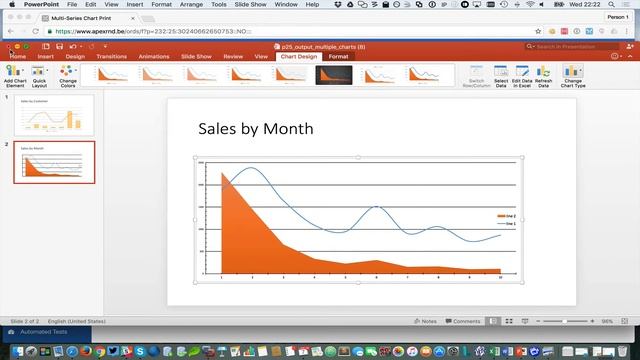Click the browser back arrow

pos(11,31)
